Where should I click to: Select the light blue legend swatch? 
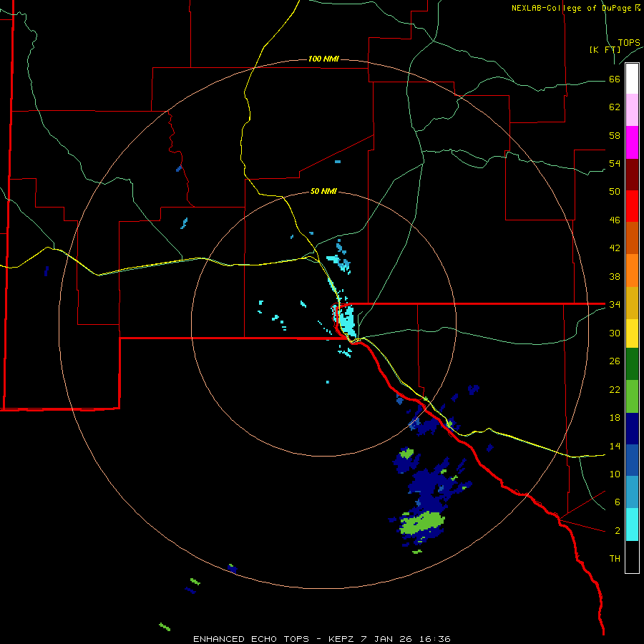click(x=632, y=492)
